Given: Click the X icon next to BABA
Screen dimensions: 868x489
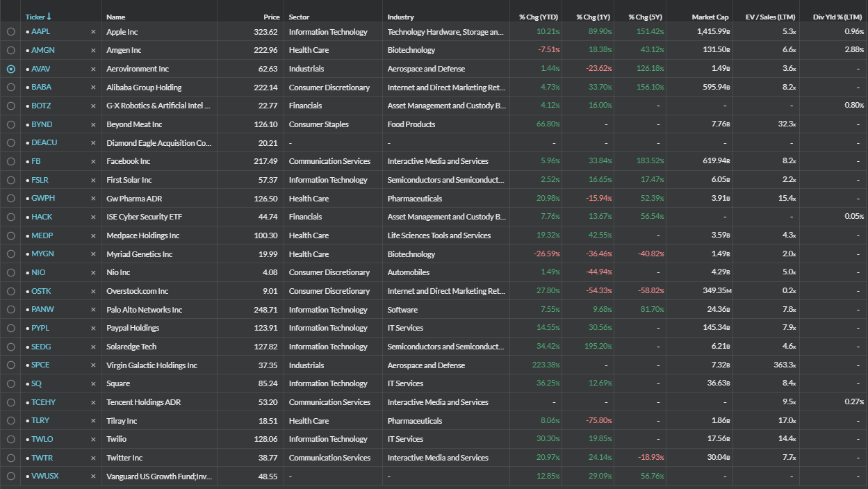Looking at the screenshot, I should tap(93, 88).
